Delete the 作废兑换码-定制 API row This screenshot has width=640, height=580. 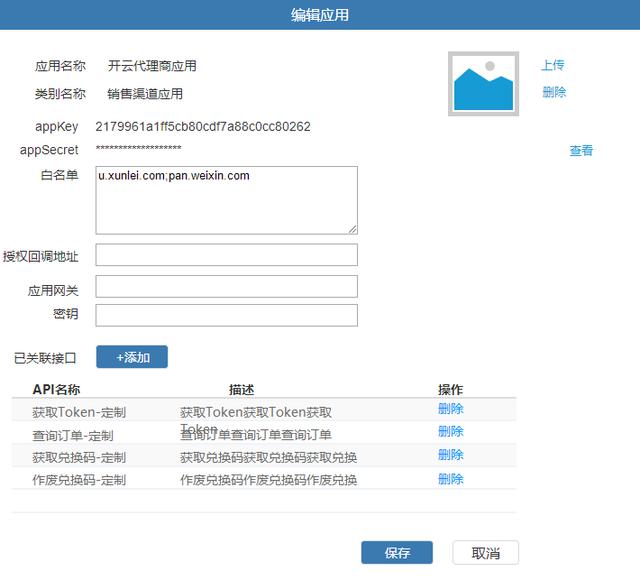coord(451,479)
